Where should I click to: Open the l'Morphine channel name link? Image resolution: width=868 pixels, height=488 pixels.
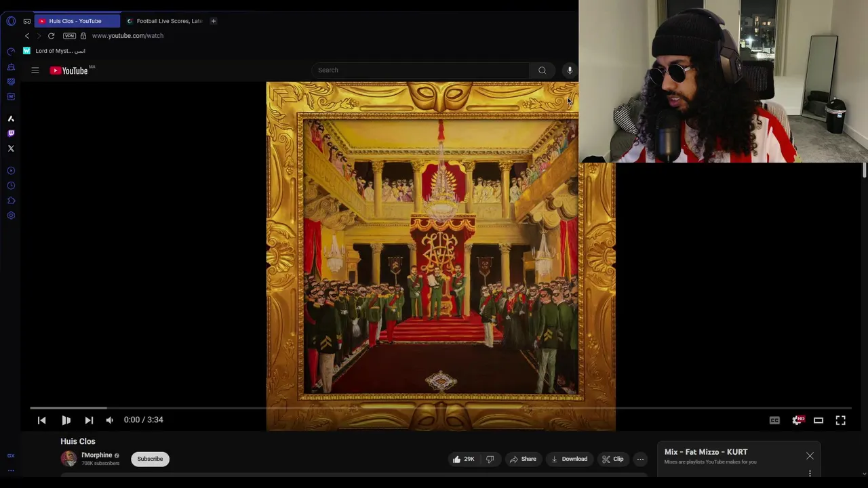tap(97, 455)
